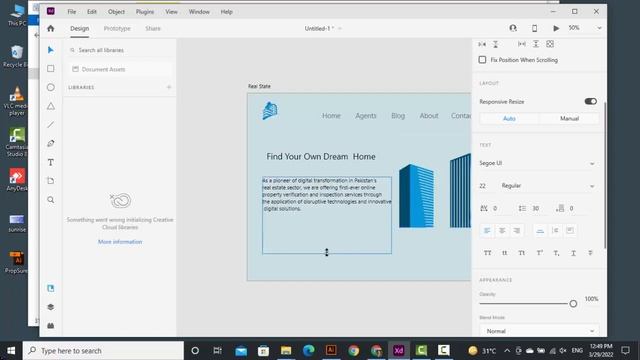This screenshot has height=360, width=640.
Task: Choose Auto responsive resize mode
Action: click(509, 118)
